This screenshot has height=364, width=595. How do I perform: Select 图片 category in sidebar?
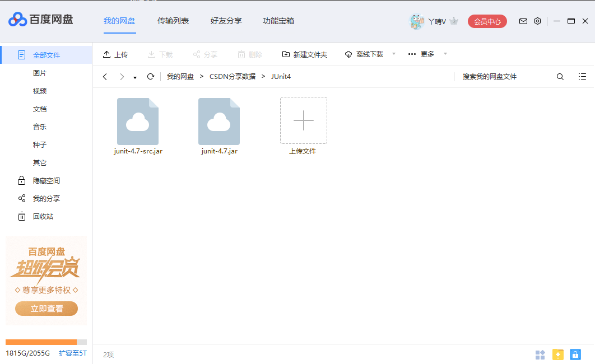click(x=39, y=73)
